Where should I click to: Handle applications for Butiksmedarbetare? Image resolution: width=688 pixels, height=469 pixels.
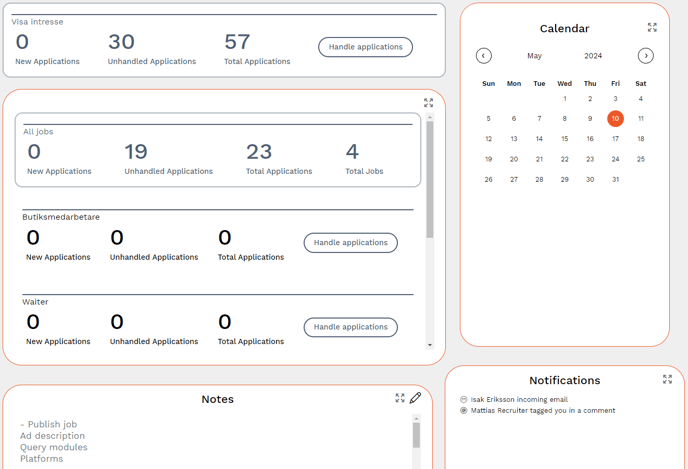click(x=350, y=243)
